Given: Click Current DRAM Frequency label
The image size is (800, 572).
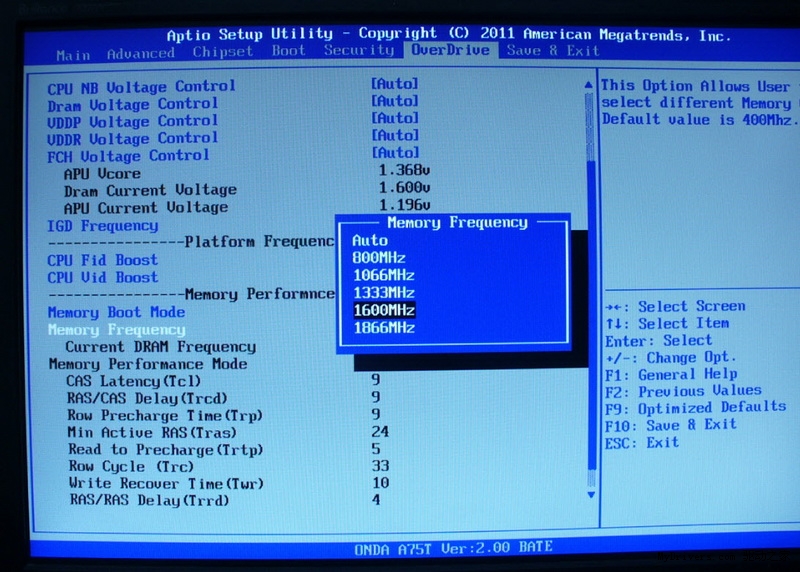Looking at the screenshot, I should click(x=161, y=347).
